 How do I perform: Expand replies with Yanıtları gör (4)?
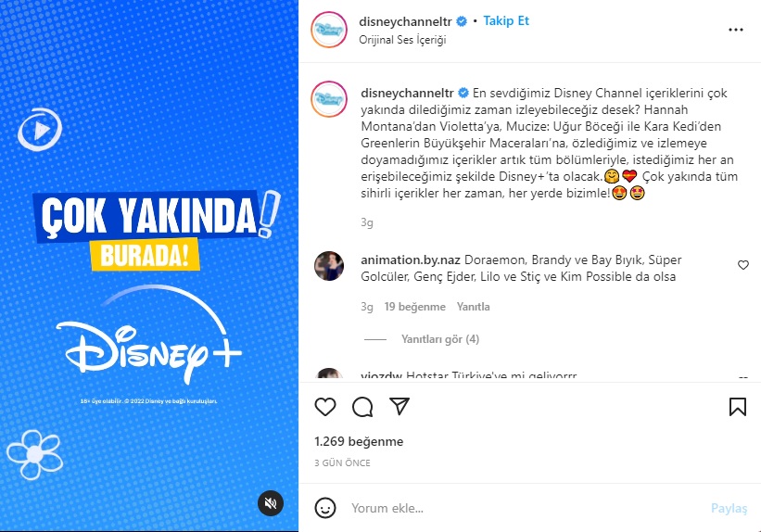coord(440,339)
